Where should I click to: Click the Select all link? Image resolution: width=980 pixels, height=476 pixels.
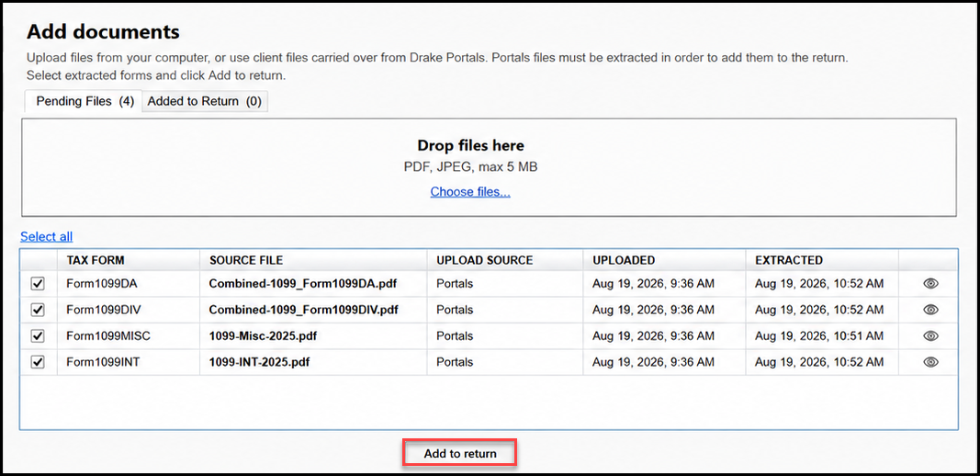[46, 236]
